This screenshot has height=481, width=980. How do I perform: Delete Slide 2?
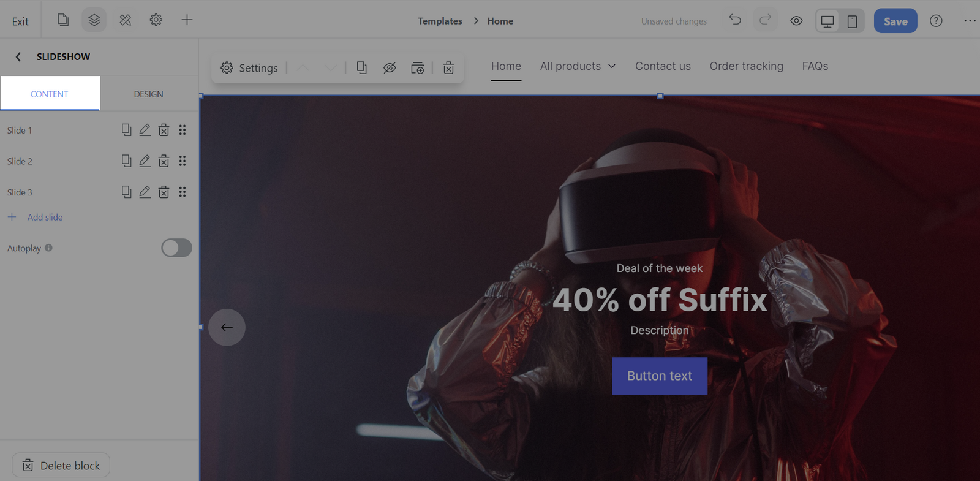point(164,161)
